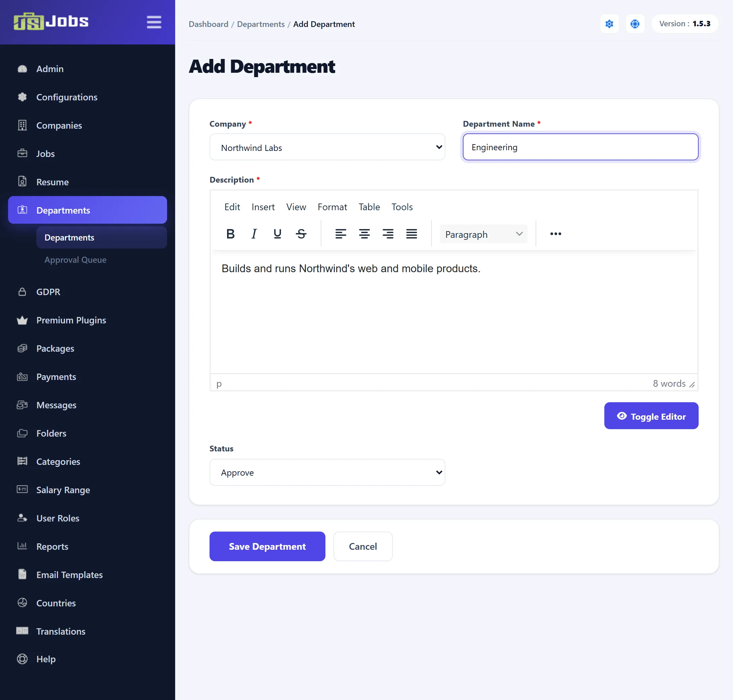733x700 pixels.
Task: Open settings gear icon in header
Action: click(x=609, y=24)
